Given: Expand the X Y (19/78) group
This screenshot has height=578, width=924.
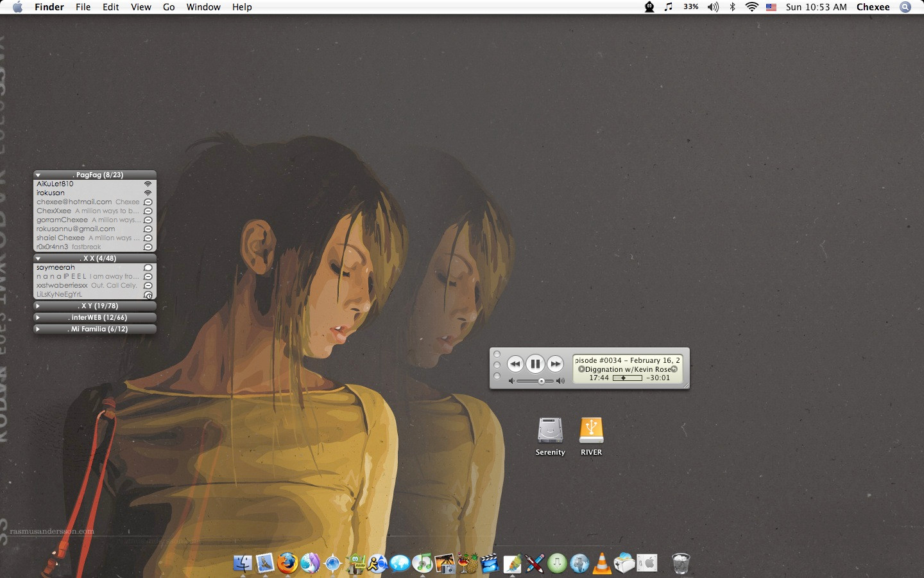Looking at the screenshot, I should (x=38, y=306).
